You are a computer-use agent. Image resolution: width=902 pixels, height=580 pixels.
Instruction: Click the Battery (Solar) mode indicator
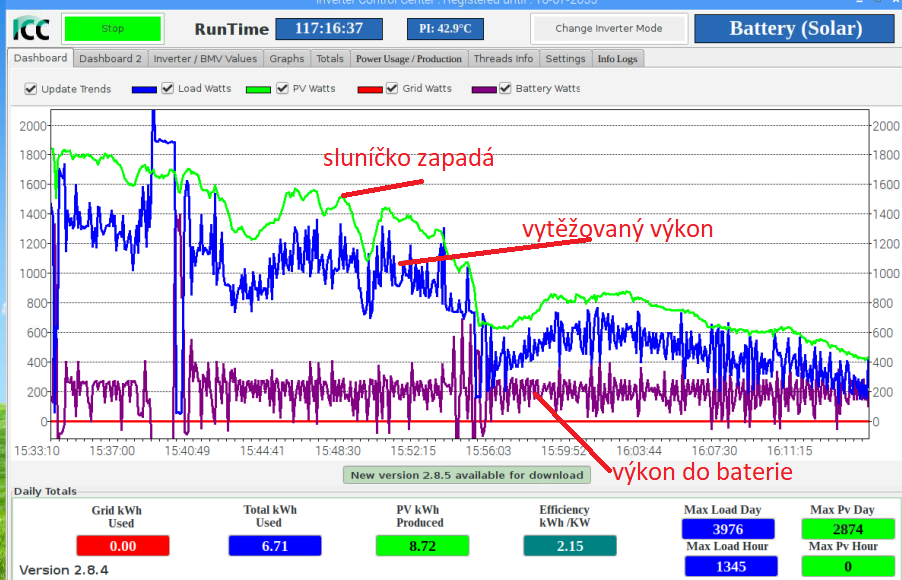(795, 29)
